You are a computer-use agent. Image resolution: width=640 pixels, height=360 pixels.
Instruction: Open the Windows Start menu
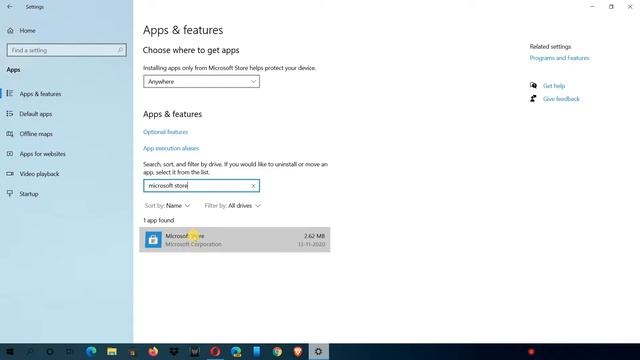[10, 351]
